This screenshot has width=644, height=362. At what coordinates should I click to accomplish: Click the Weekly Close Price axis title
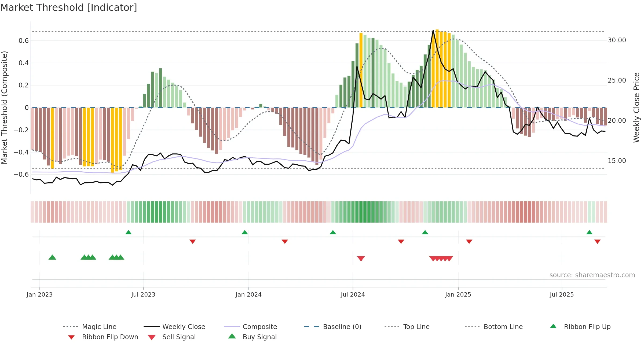pyautogui.click(x=636, y=107)
